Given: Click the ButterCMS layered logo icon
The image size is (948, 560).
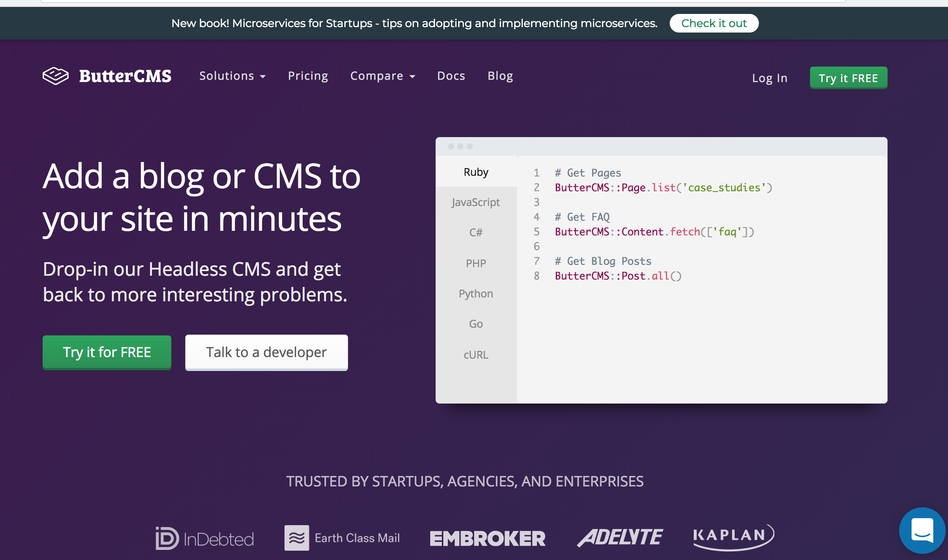Looking at the screenshot, I should pos(55,76).
